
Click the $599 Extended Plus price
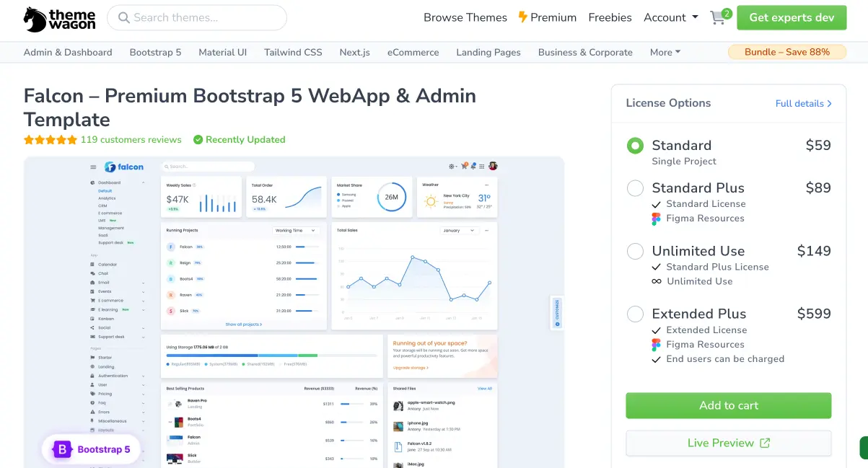[x=814, y=314]
